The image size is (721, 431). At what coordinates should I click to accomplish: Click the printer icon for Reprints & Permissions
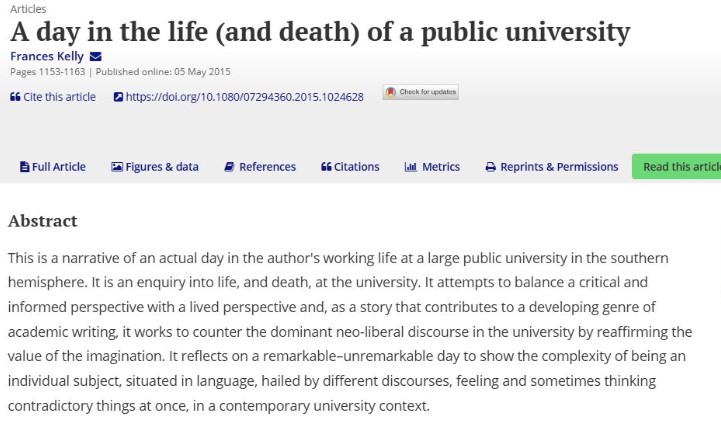(490, 167)
